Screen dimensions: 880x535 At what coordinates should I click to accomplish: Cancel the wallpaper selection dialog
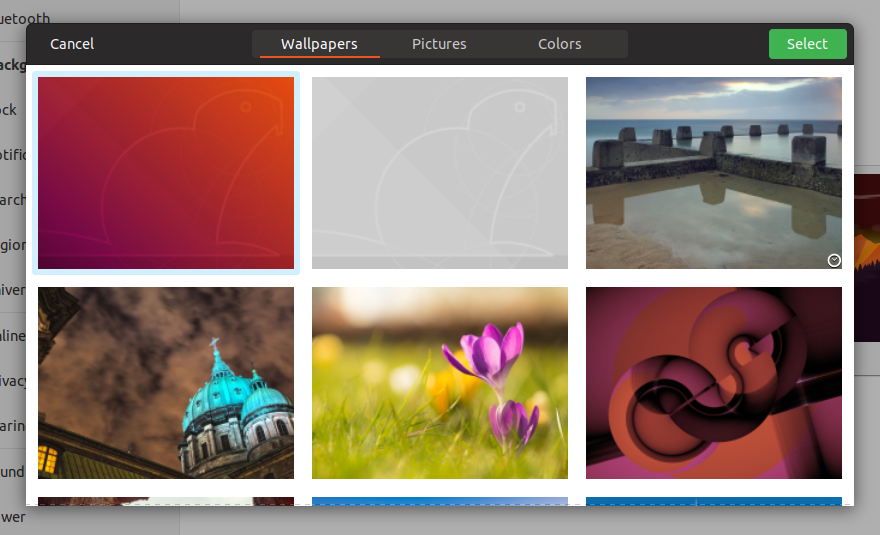(x=72, y=44)
